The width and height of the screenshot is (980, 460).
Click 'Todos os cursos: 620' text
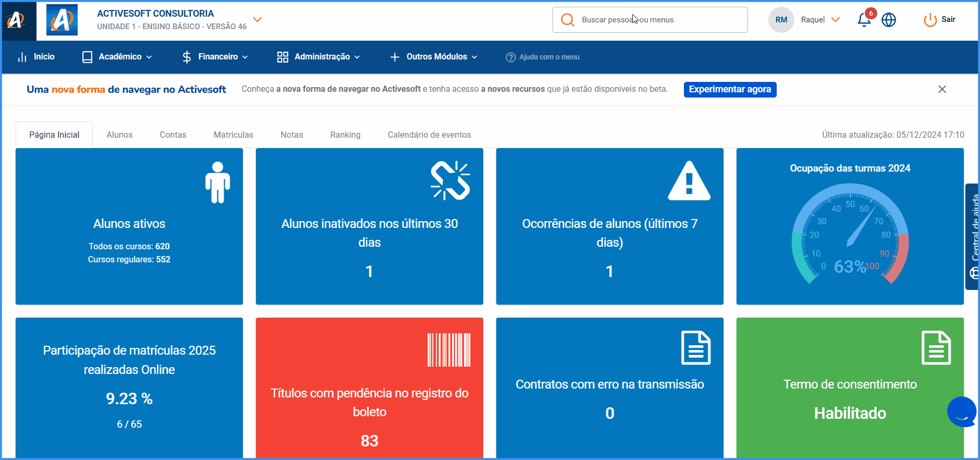coord(129,246)
